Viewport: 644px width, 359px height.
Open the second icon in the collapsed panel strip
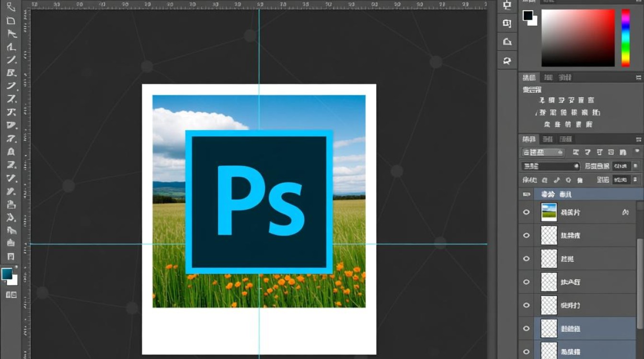pos(507,23)
